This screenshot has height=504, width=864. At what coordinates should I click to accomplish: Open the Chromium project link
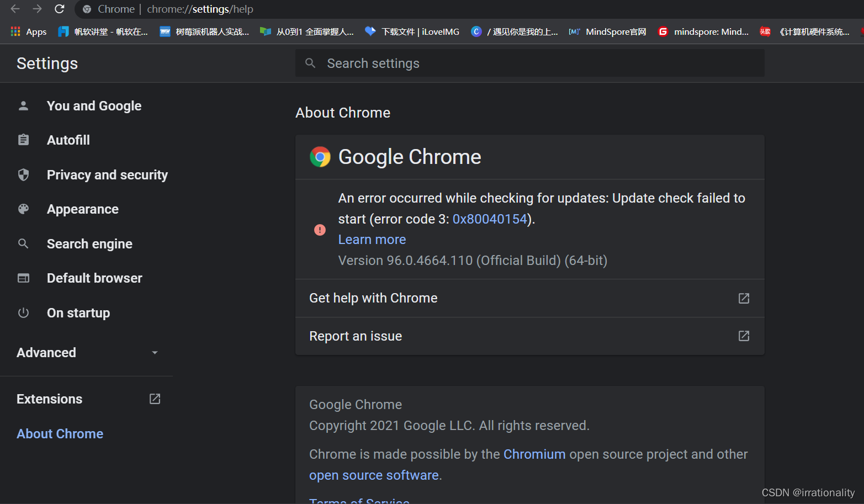click(x=534, y=454)
